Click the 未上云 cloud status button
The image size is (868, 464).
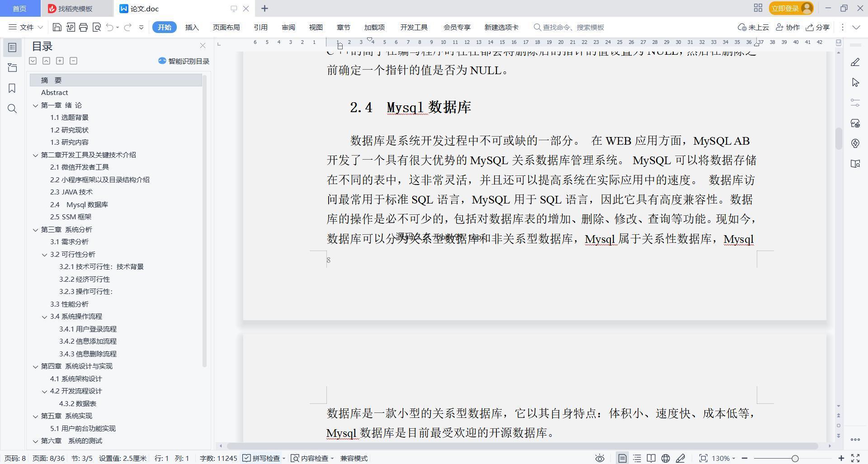753,28
